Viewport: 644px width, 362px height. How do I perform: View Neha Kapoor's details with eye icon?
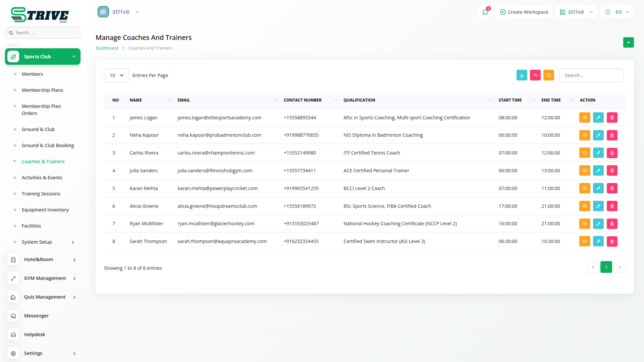click(584, 135)
